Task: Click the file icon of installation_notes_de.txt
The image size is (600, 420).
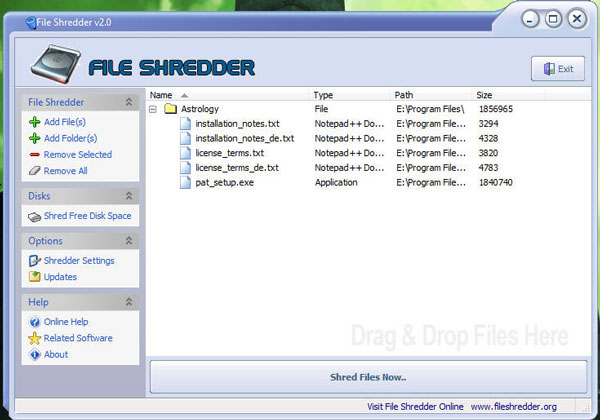Action: (x=186, y=138)
